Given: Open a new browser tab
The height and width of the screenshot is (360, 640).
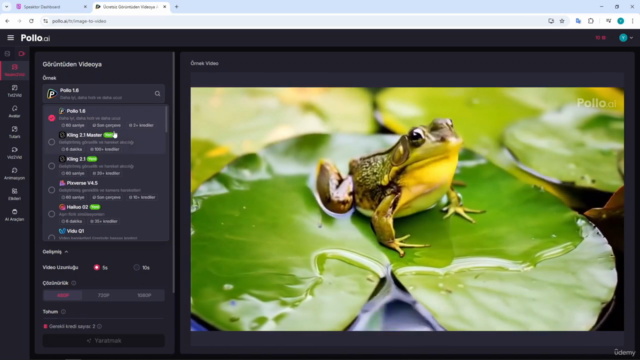Looking at the screenshot, I should (x=177, y=7).
